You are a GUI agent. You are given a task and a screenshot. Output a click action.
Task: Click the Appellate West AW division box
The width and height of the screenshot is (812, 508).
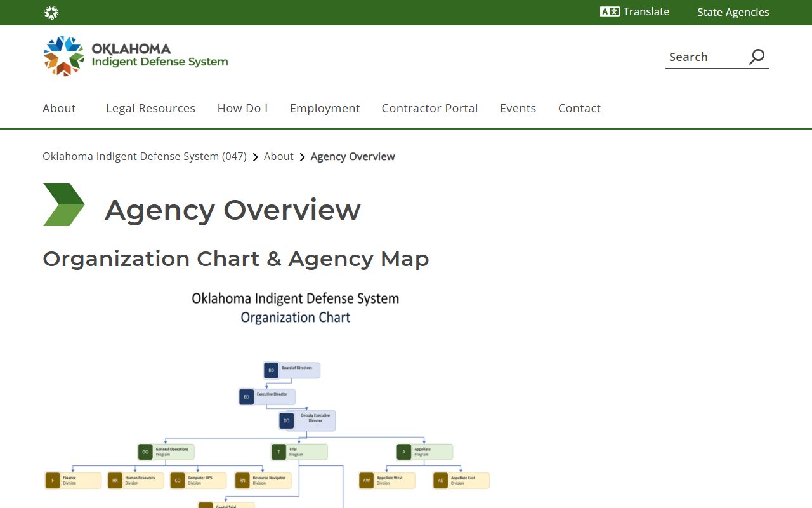coord(387,481)
